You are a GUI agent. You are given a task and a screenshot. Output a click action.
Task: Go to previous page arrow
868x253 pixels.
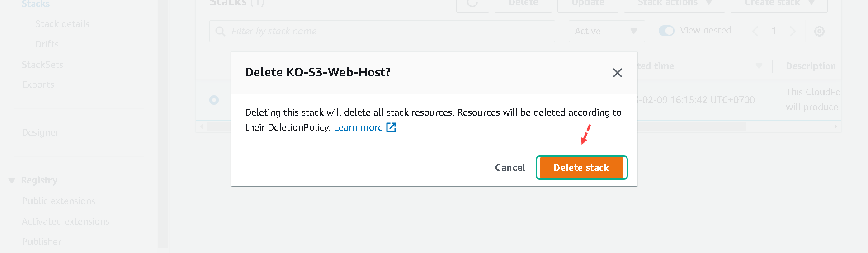coord(755,31)
